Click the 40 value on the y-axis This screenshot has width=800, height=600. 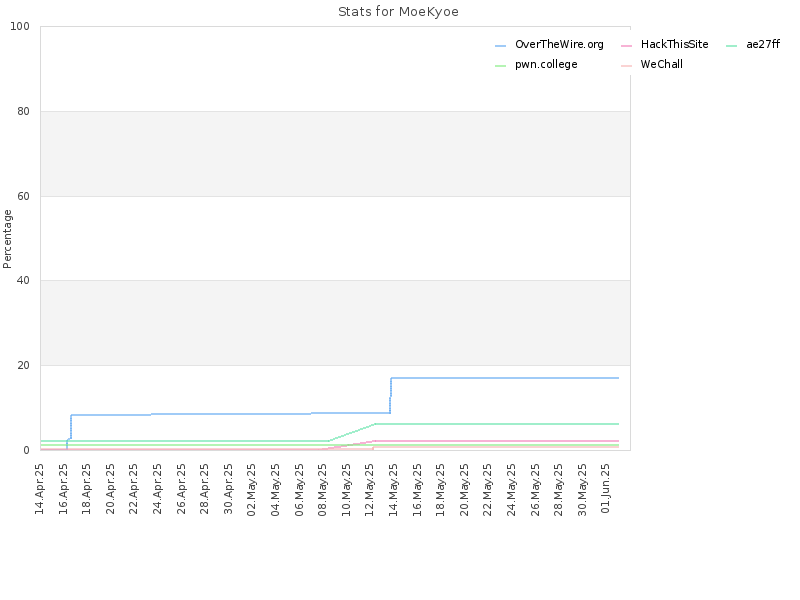(x=23, y=281)
